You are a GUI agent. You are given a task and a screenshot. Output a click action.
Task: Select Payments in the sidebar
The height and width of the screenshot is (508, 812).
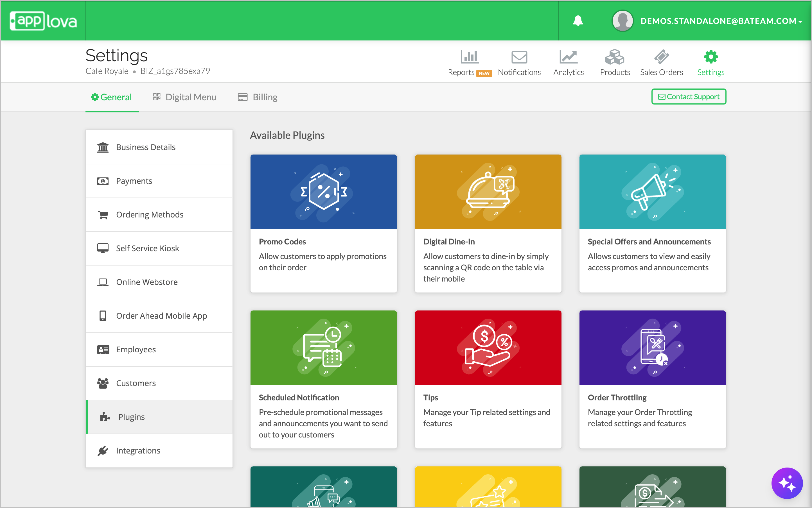tap(134, 181)
